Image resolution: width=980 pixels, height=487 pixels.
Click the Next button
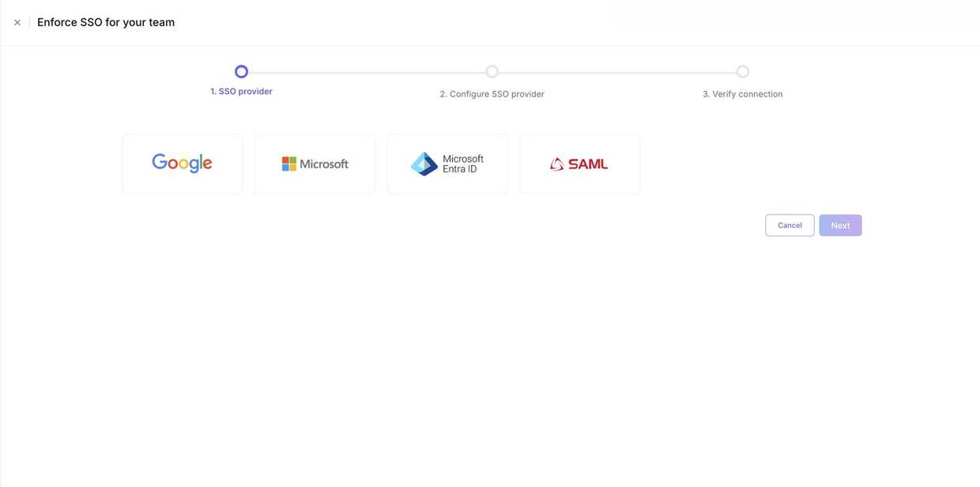point(840,225)
